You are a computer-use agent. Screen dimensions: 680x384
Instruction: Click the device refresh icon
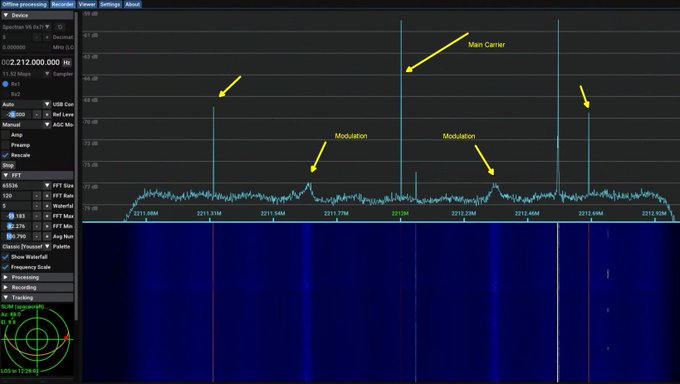coord(60,27)
